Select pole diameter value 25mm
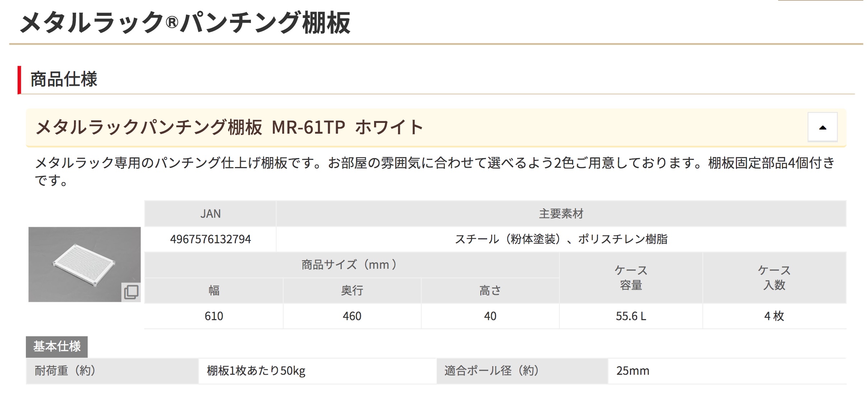This screenshot has width=868, height=401. pos(633,370)
